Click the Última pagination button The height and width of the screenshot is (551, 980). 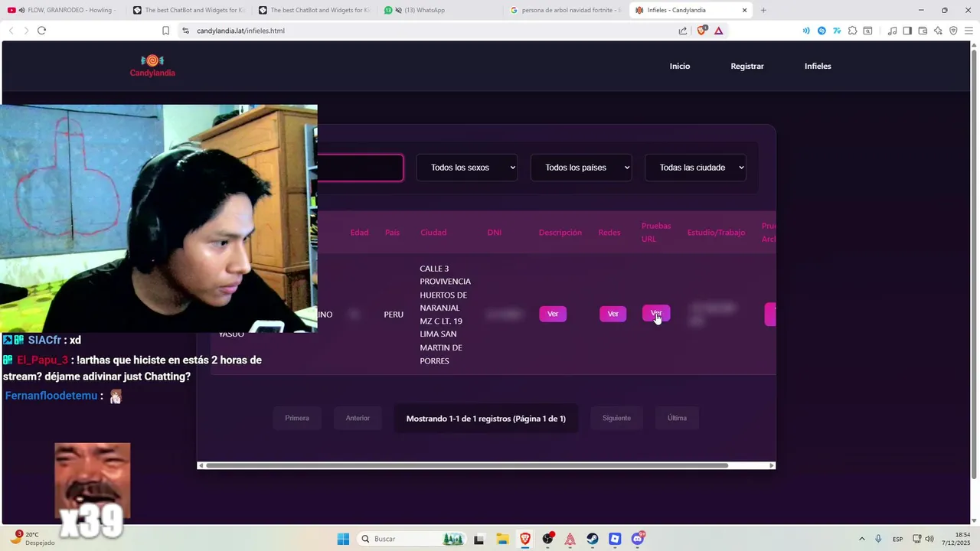point(677,418)
